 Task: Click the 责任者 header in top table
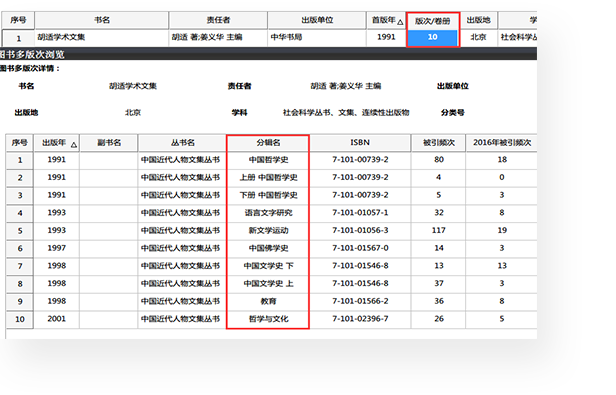(218, 20)
